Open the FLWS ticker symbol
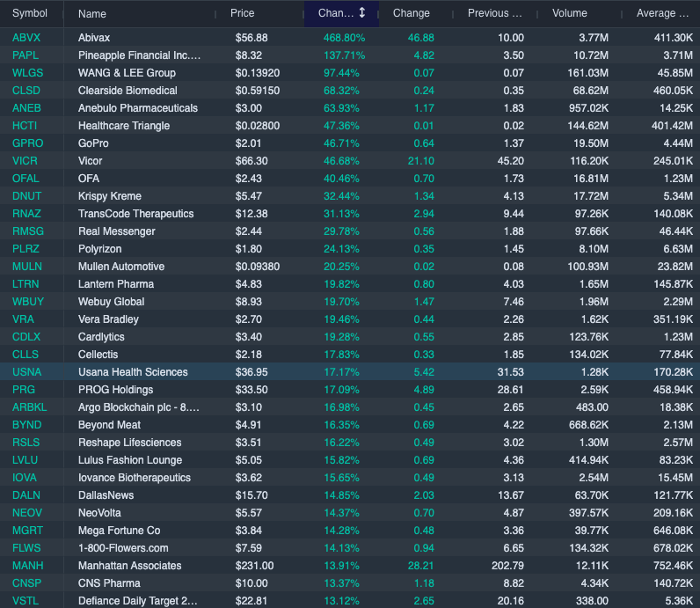 point(26,548)
